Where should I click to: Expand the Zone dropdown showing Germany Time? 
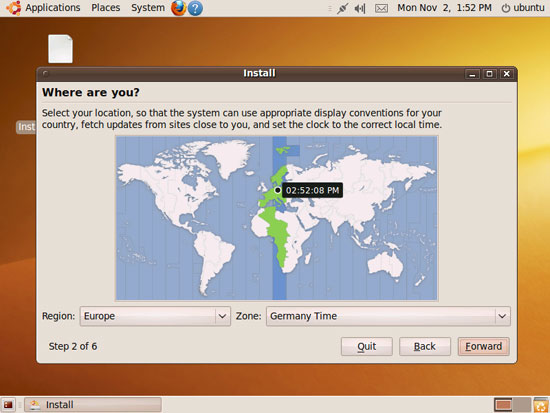tap(388, 316)
